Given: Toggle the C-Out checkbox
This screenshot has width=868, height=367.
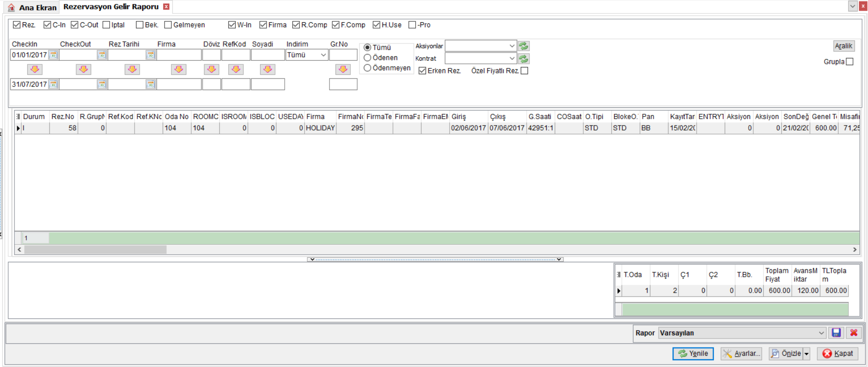Looking at the screenshot, I should [x=75, y=25].
